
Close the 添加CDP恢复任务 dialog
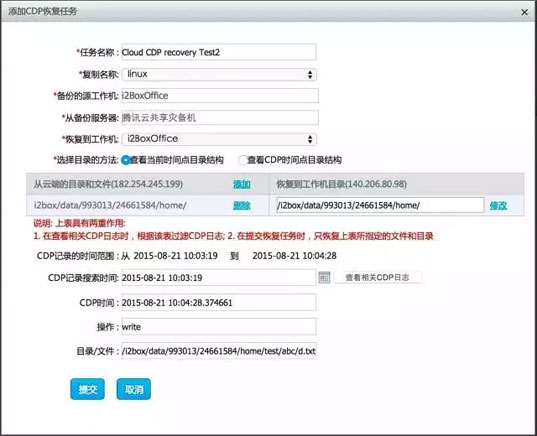coord(524,12)
